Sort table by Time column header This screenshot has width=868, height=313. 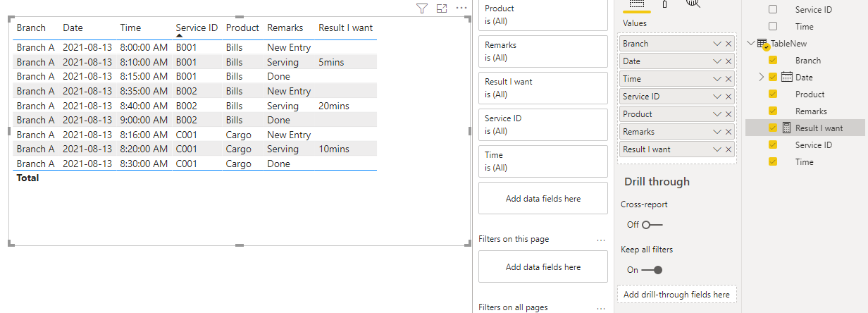point(130,28)
